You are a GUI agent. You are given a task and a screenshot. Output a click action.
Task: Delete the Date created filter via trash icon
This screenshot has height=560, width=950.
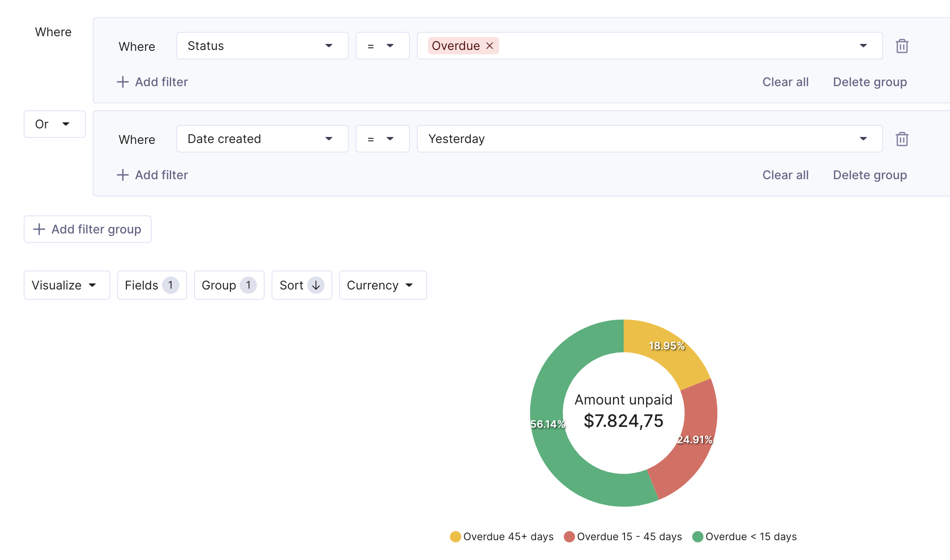click(x=902, y=139)
